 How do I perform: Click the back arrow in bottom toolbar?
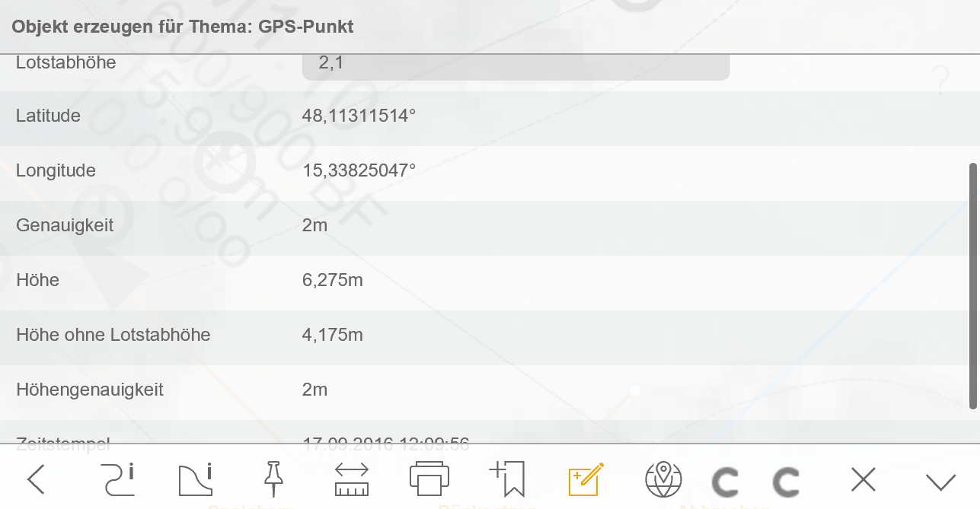click(x=36, y=480)
